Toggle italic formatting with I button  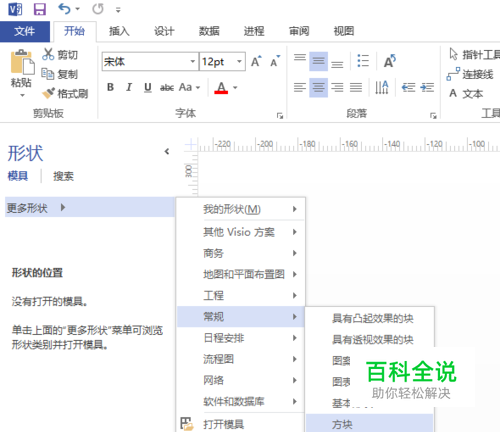[129, 87]
